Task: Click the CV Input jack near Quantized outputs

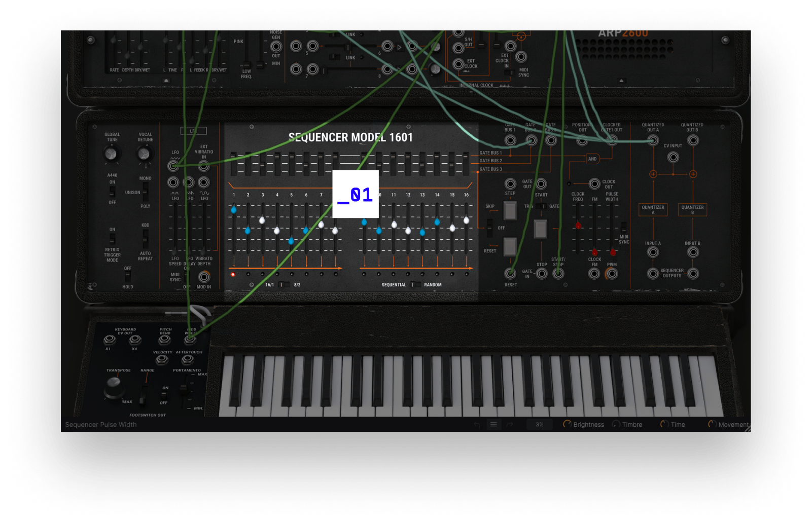Action: 673,158
